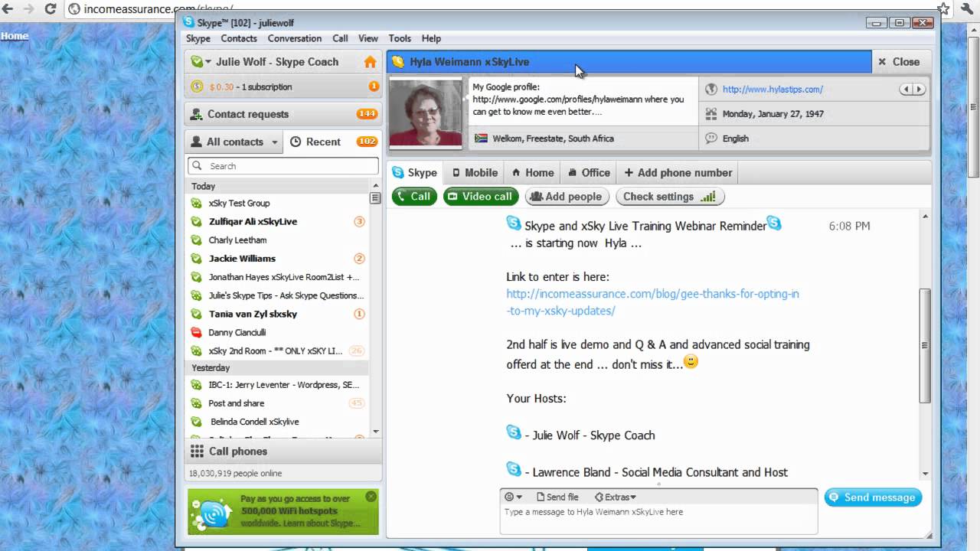Image resolution: width=980 pixels, height=551 pixels.
Task: Open the emoticon picker dropdown
Action: [x=513, y=497]
